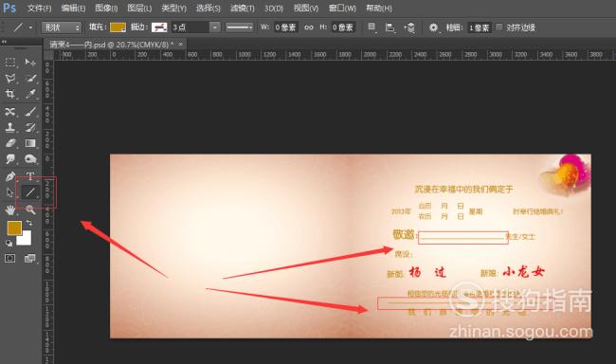Viewport: 616px width, 364px height.
Task: Select the Clone Stamp tool
Action: pos(10,127)
